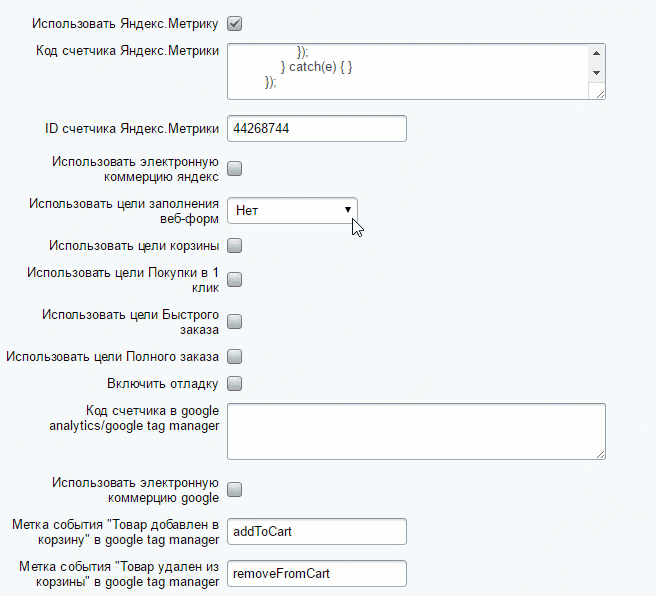This screenshot has width=656, height=596.
Task: Check Использовать электронную коммерцию google
Action: [x=235, y=489]
